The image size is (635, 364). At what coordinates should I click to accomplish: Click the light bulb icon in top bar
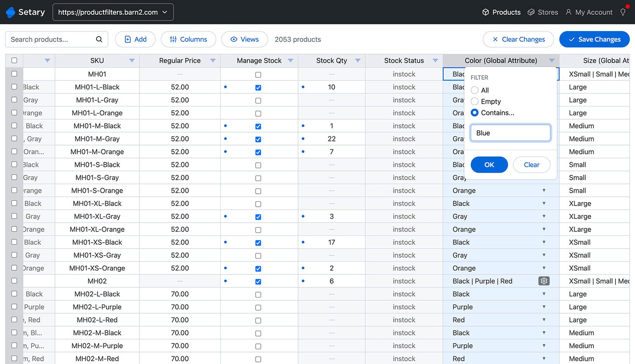623,12
